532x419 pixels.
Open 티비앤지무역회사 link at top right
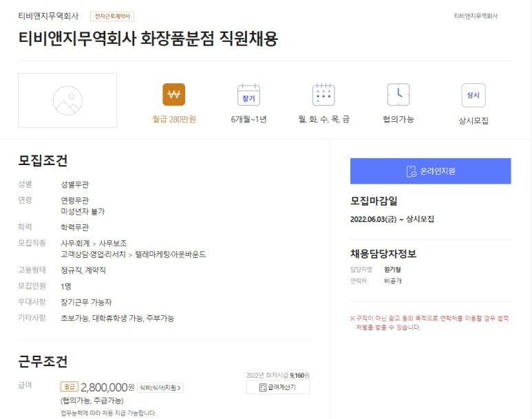tap(476, 16)
